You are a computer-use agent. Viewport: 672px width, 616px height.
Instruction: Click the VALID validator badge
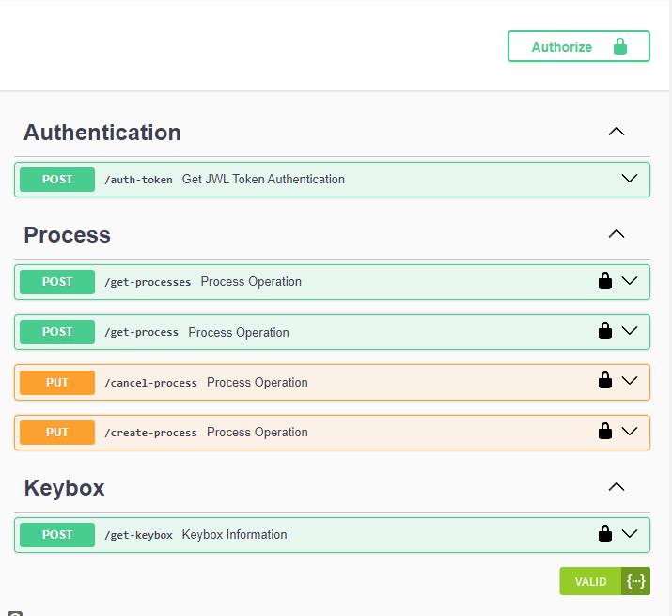(590, 581)
